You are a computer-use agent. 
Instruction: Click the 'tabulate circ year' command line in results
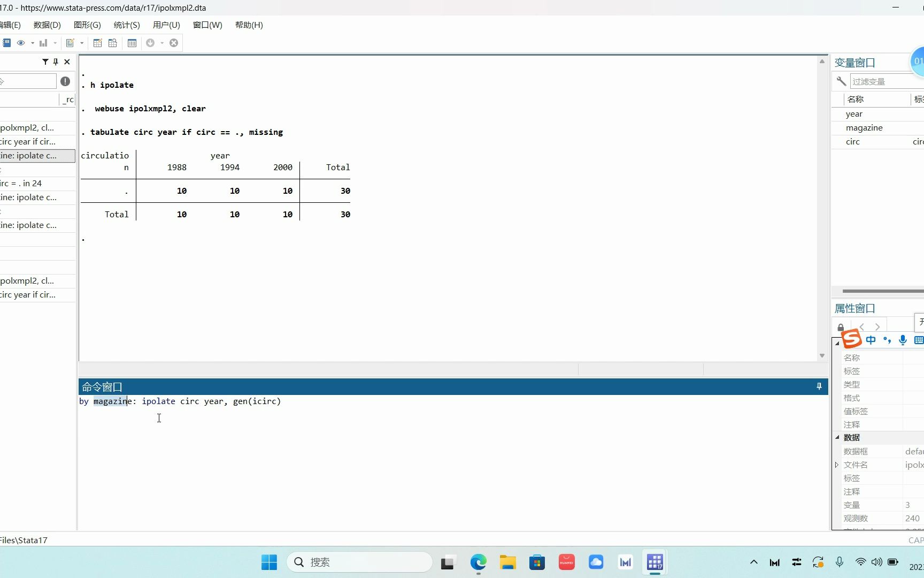187,132
